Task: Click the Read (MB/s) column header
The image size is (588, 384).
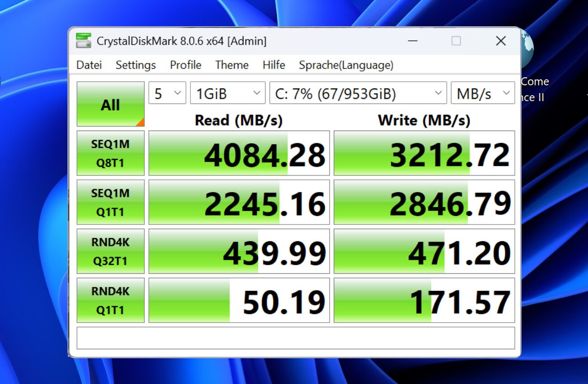Action: click(239, 120)
